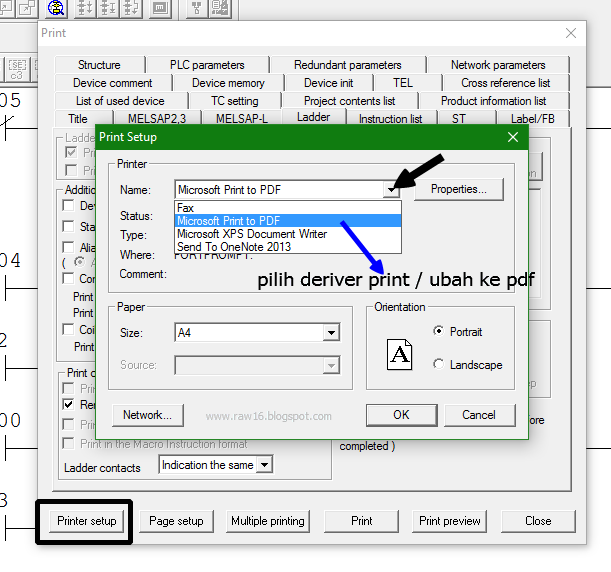
Task: Open printer Properties
Action: [x=459, y=189]
